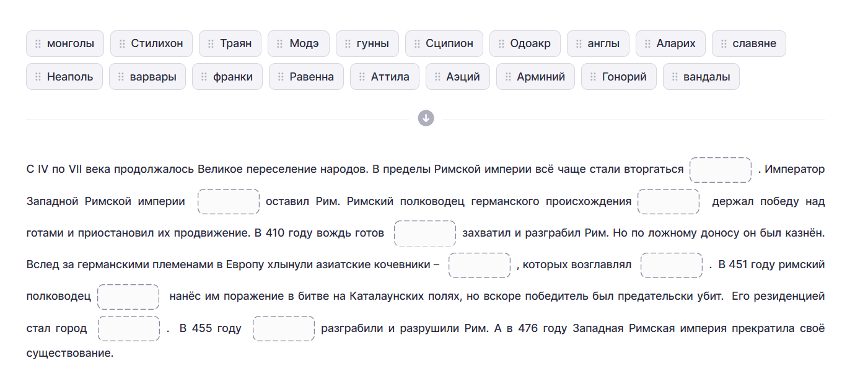868x371 pixels.
Task: Click the down arrow circle on the divider
Action: point(426,118)
